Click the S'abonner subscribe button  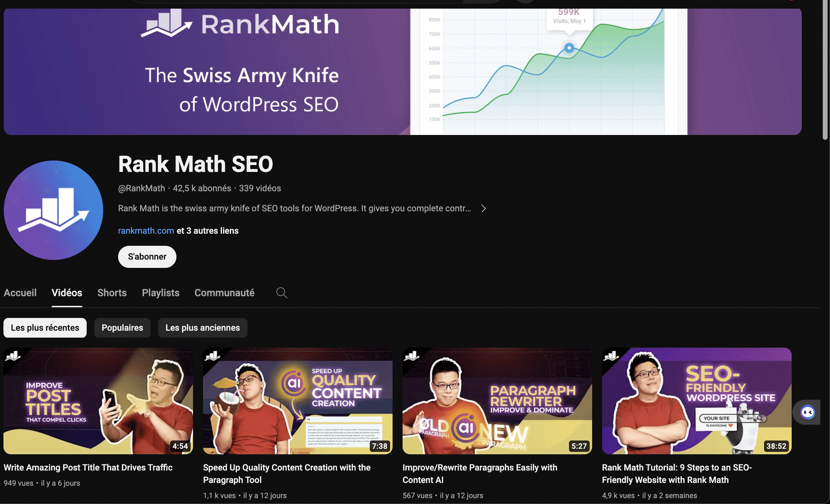(x=147, y=256)
